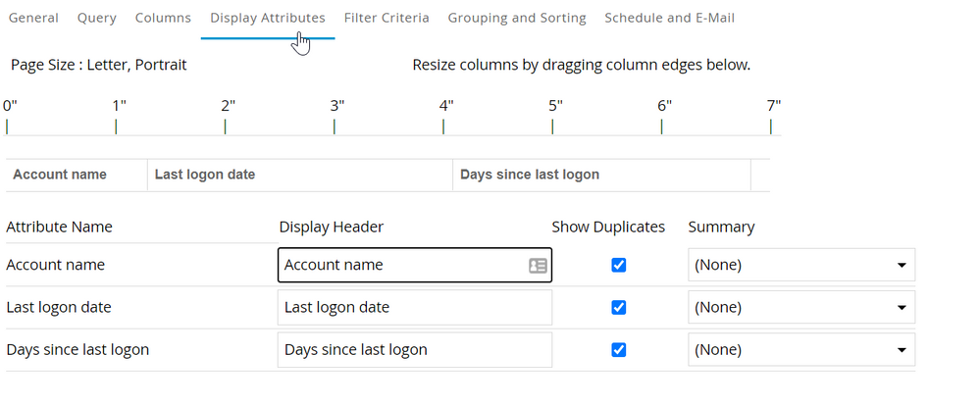Toggle Show Duplicates for Last logon date

pyautogui.click(x=618, y=308)
